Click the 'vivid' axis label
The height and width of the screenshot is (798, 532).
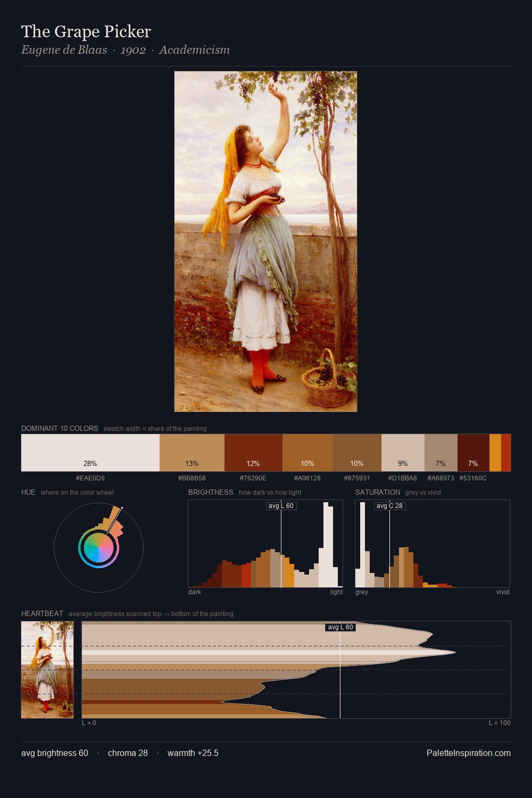tap(503, 592)
